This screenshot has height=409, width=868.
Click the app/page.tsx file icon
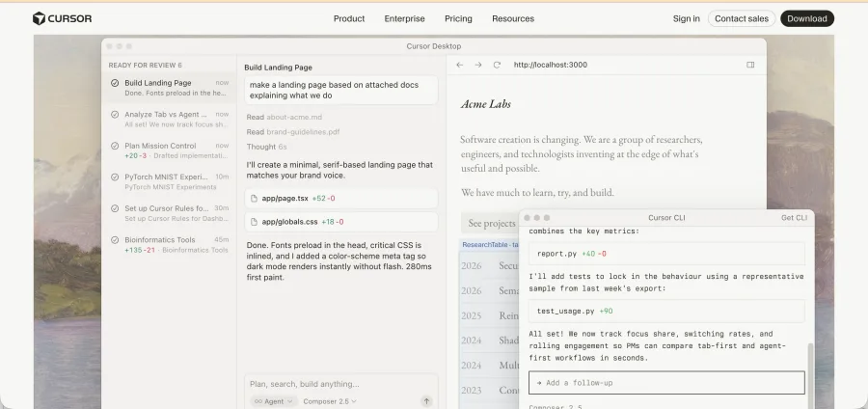[254, 198]
